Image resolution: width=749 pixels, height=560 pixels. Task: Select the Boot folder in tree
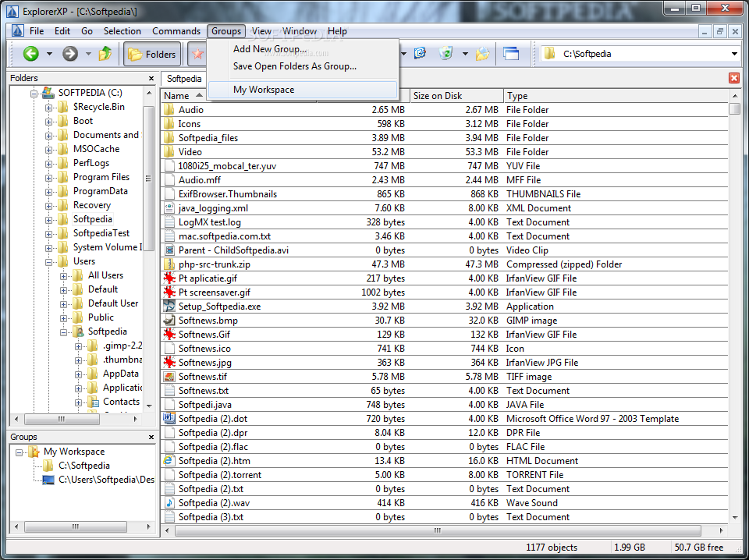pos(83,121)
